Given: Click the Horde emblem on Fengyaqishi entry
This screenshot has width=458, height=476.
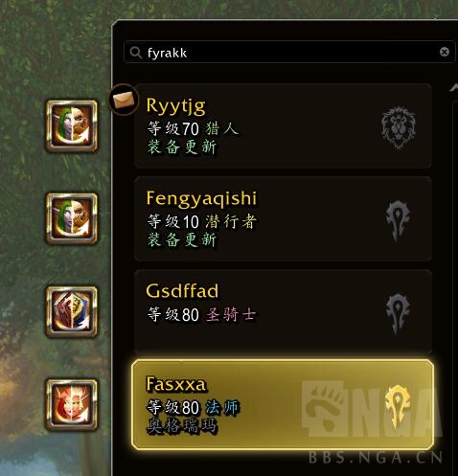Looking at the screenshot, I should pos(398,221).
